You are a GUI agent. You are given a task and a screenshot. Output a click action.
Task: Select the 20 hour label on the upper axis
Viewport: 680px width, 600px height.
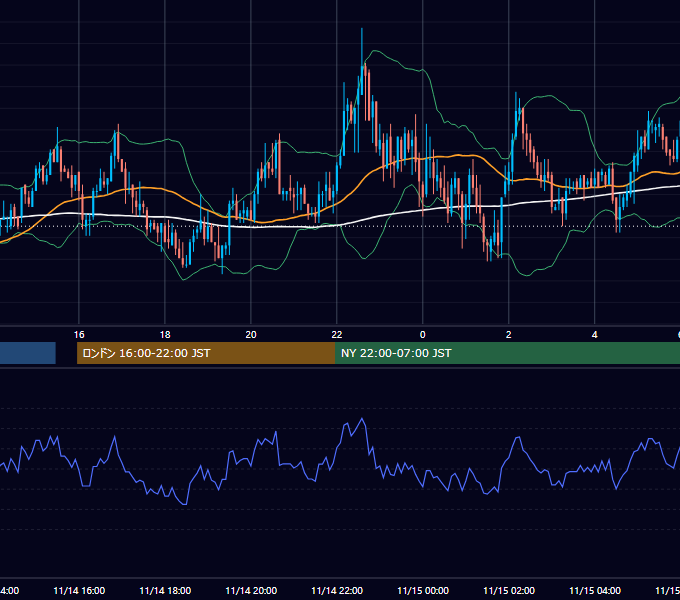pos(251,335)
